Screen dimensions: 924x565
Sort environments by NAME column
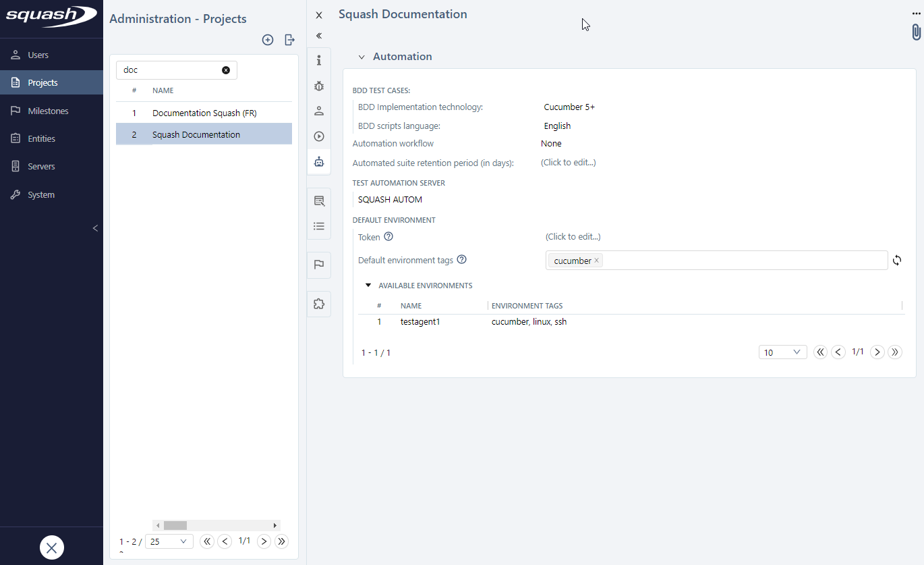tap(411, 306)
